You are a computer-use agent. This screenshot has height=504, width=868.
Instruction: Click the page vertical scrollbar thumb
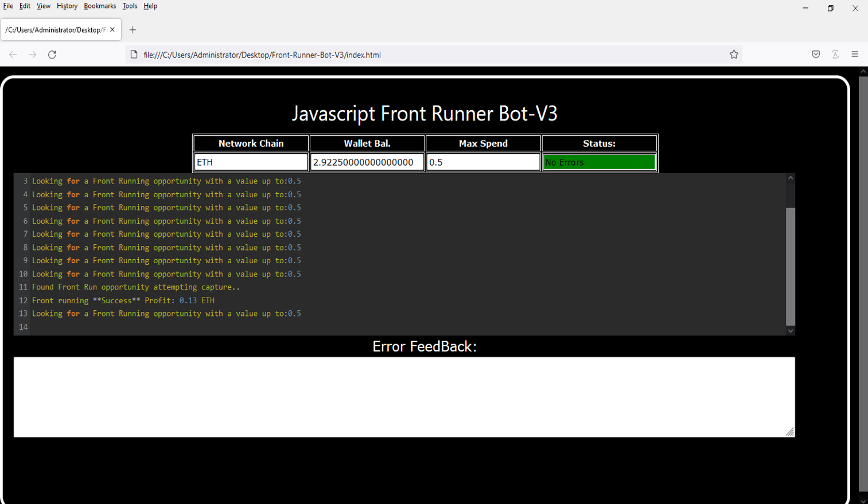(x=863, y=284)
